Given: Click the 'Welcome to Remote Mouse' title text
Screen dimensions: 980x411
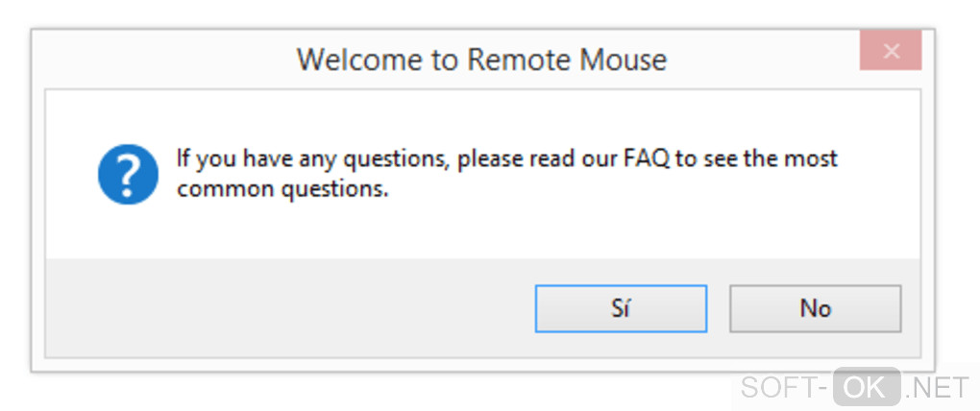Looking at the screenshot, I should point(481,60).
